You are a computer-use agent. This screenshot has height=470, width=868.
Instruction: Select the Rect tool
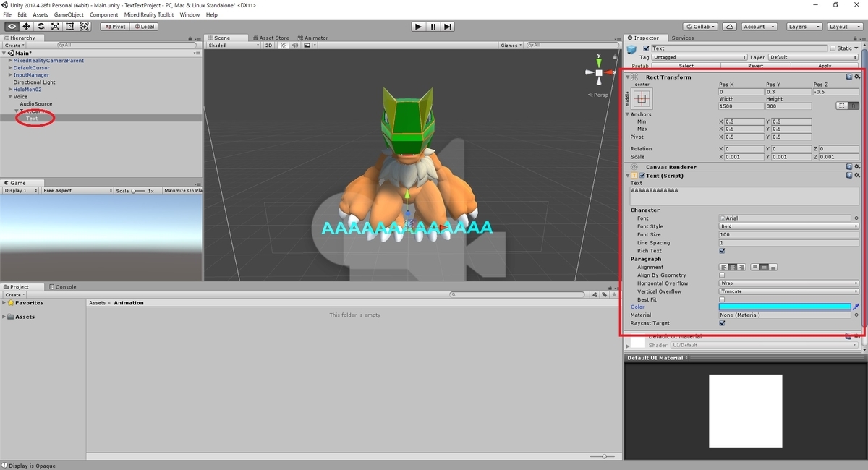[69, 26]
